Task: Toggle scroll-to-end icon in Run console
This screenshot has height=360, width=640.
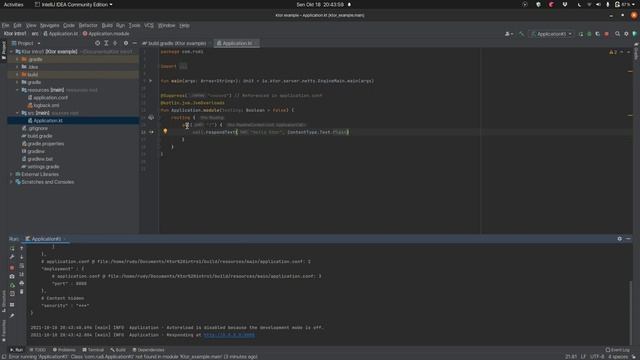Action: coord(22,274)
